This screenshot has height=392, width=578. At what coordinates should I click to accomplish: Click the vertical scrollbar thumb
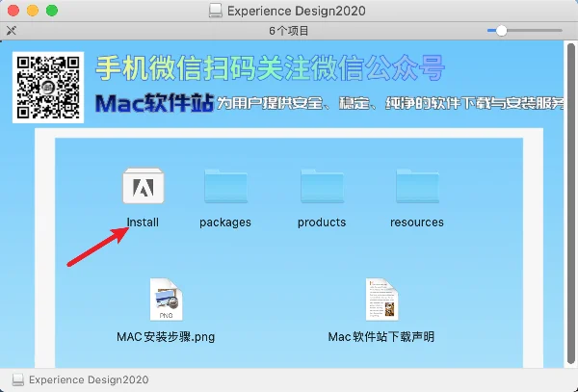point(570,203)
